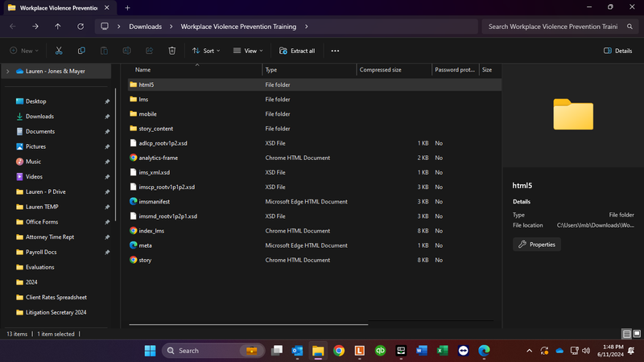Click the Refresh icon in navigation bar
The height and width of the screenshot is (362, 644).
tap(80, 27)
